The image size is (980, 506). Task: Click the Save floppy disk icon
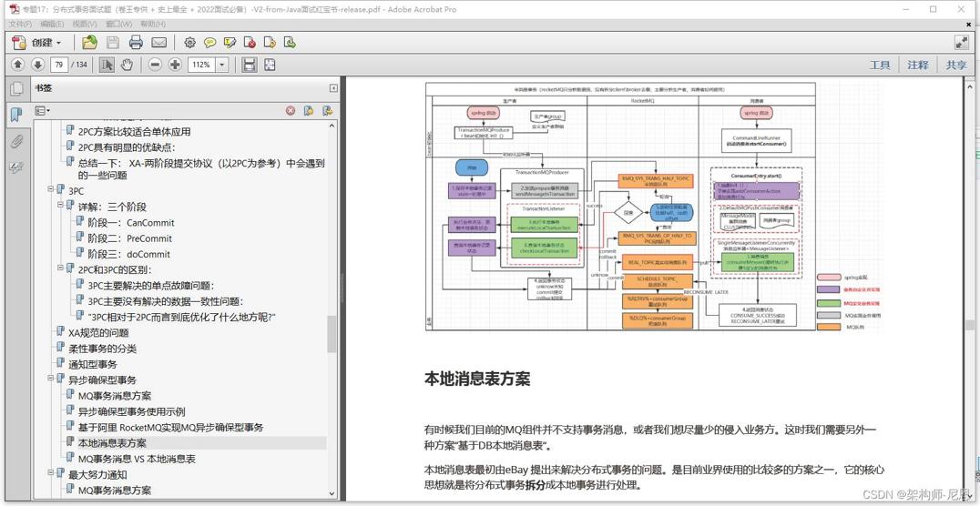(113, 43)
